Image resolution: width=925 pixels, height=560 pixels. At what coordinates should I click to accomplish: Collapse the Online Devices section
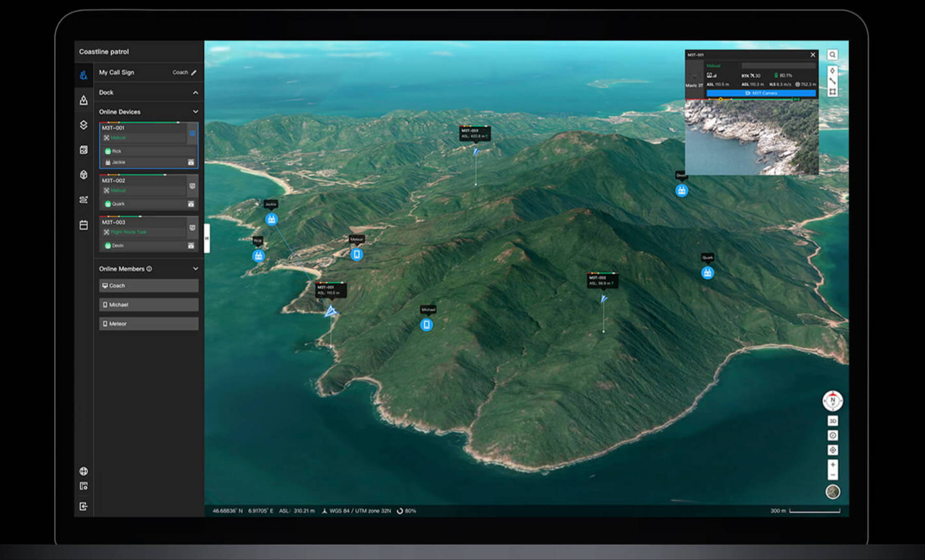point(195,112)
